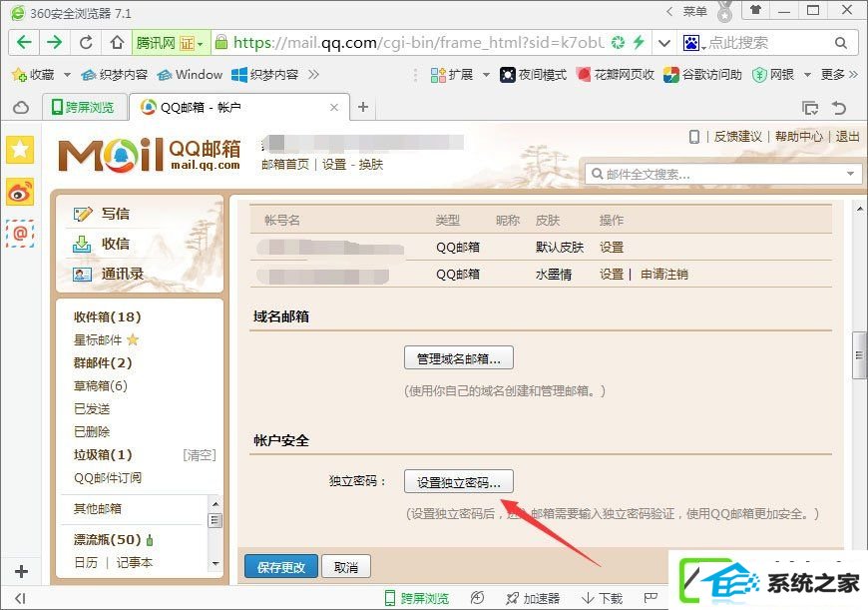The width and height of the screenshot is (868, 610).
Task: Open the first 织梦内容 bookmark
Action: point(115,74)
